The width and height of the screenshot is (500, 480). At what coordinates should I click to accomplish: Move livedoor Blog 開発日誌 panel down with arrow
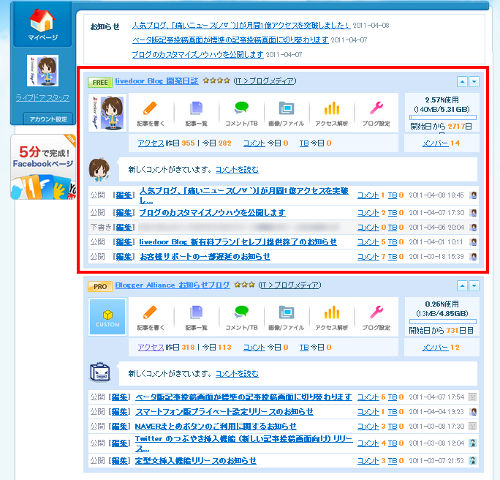click(x=474, y=82)
